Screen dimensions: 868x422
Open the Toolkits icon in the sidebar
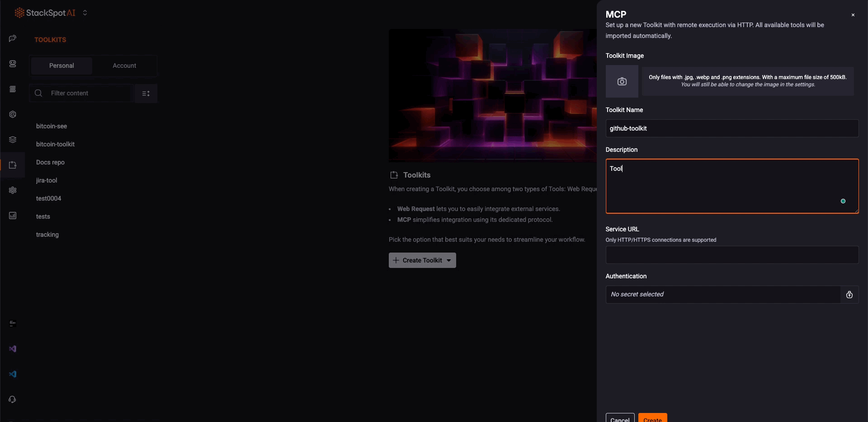pyautogui.click(x=13, y=165)
